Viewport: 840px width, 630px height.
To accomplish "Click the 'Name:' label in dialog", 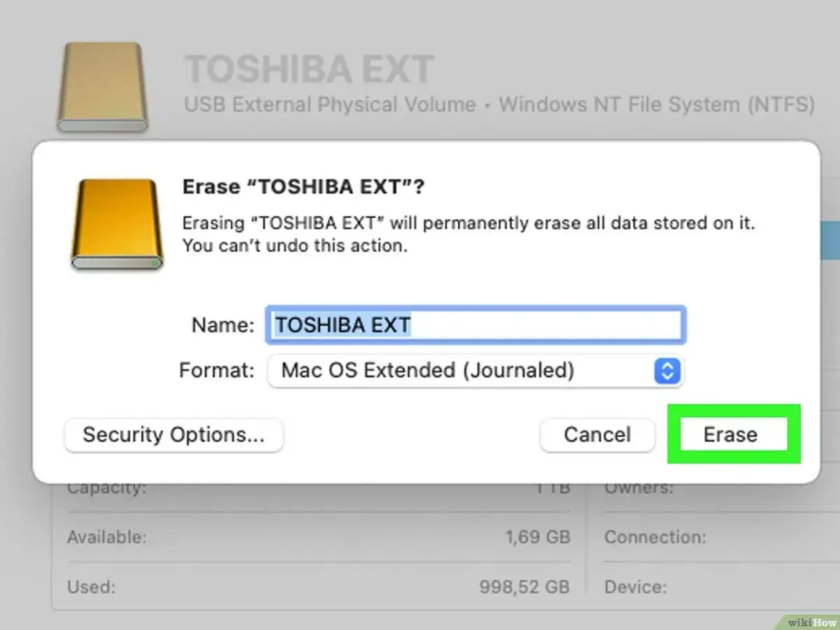I will pos(223,325).
